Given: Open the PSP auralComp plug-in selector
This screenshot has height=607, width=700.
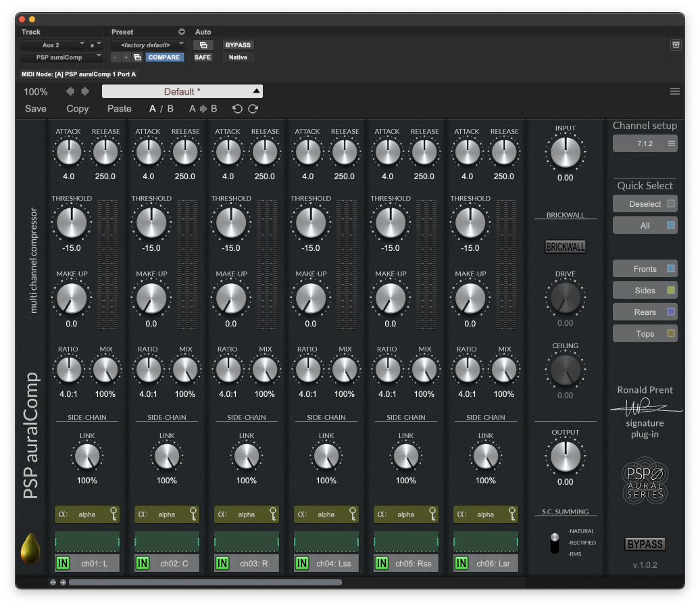Looking at the screenshot, I should tap(61, 57).
